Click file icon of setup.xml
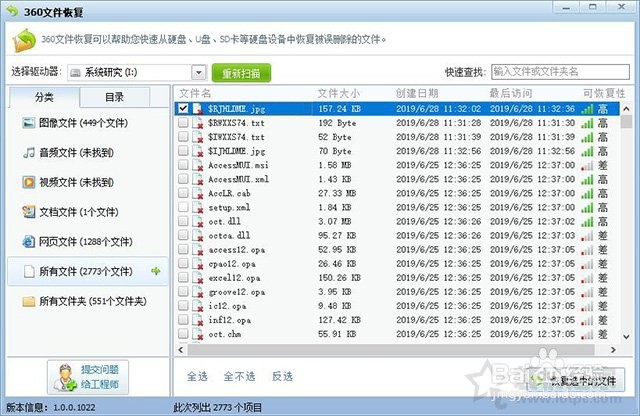This screenshot has height=416, width=640. tap(198, 207)
